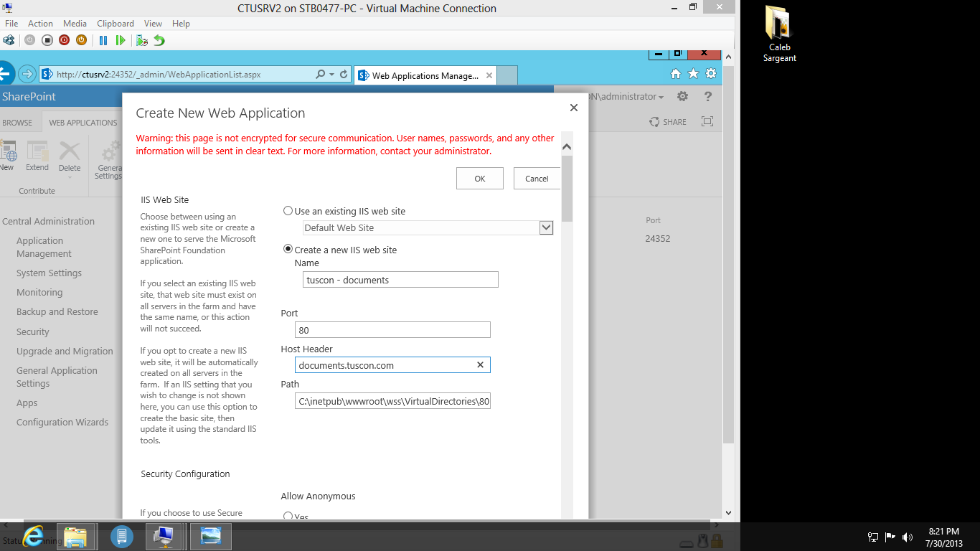Image resolution: width=980 pixels, height=551 pixels.
Task: Open Configuration Wizards link
Action: click(x=62, y=422)
